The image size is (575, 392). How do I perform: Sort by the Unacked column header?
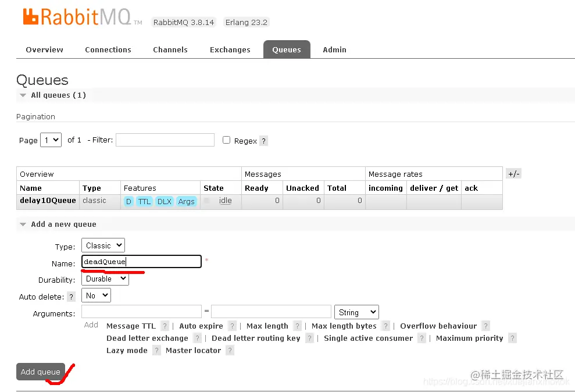302,188
